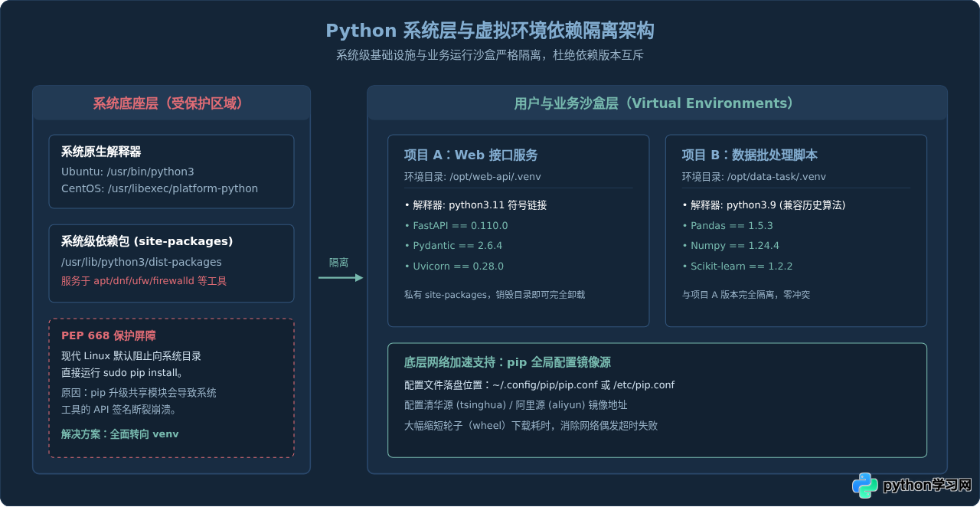Click "环境目录: /opt/data-task/.venv" text
This screenshot has height=507, width=980.
click(754, 176)
